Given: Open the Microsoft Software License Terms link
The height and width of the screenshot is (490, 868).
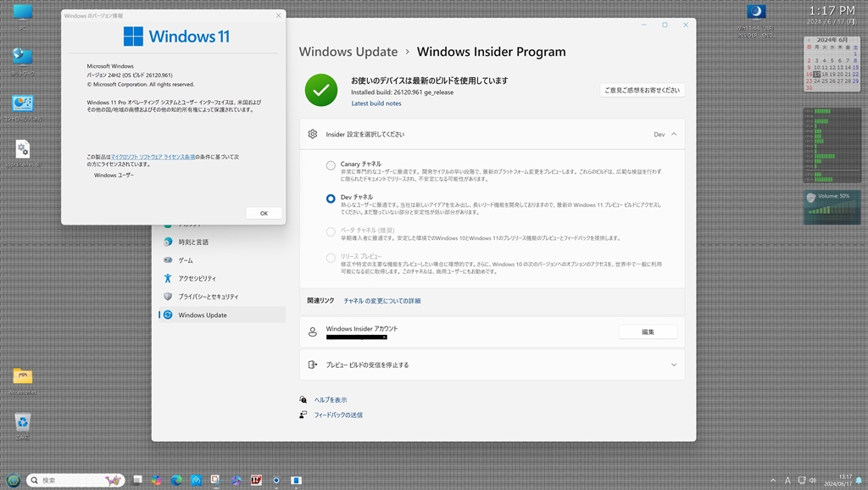Looking at the screenshot, I should click(x=153, y=157).
